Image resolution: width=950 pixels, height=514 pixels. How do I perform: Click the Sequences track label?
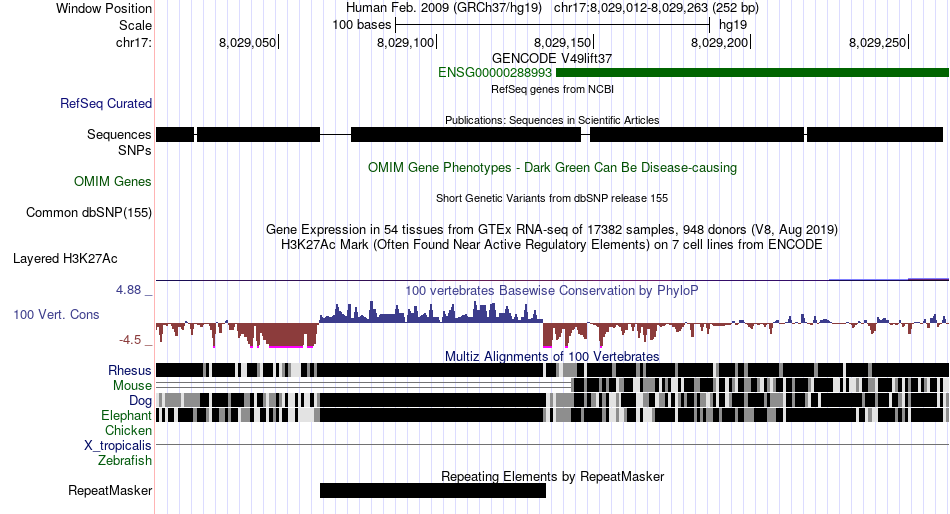pos(119,135)
